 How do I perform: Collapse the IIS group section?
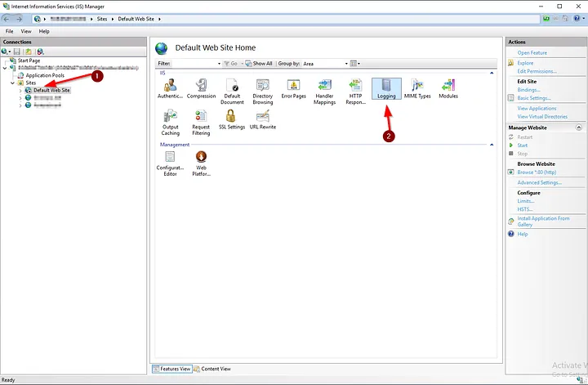[x=492, y=74]
